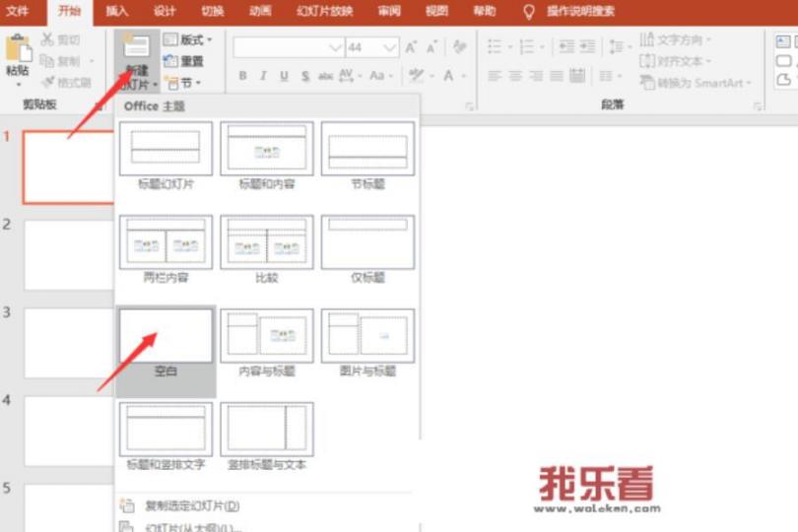
Task: Click the bullets list icon
Action: tap(495, 47)
